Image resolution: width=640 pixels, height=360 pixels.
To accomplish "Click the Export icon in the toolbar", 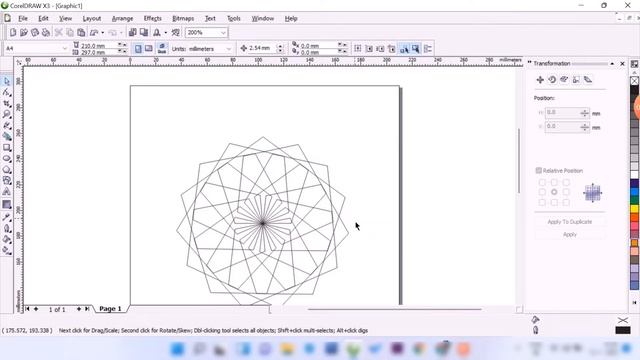I will 144,32.
